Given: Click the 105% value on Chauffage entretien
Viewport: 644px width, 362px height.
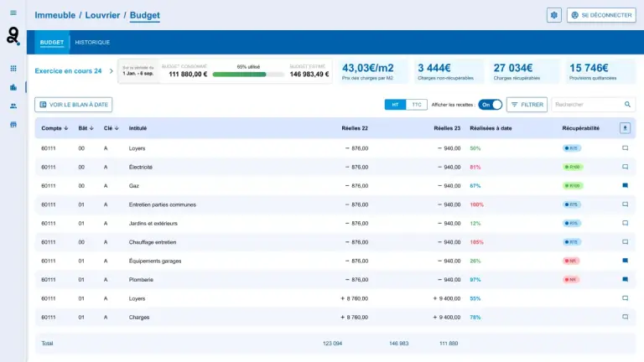Looking at the screenshot, I should (x=476, y=242).
